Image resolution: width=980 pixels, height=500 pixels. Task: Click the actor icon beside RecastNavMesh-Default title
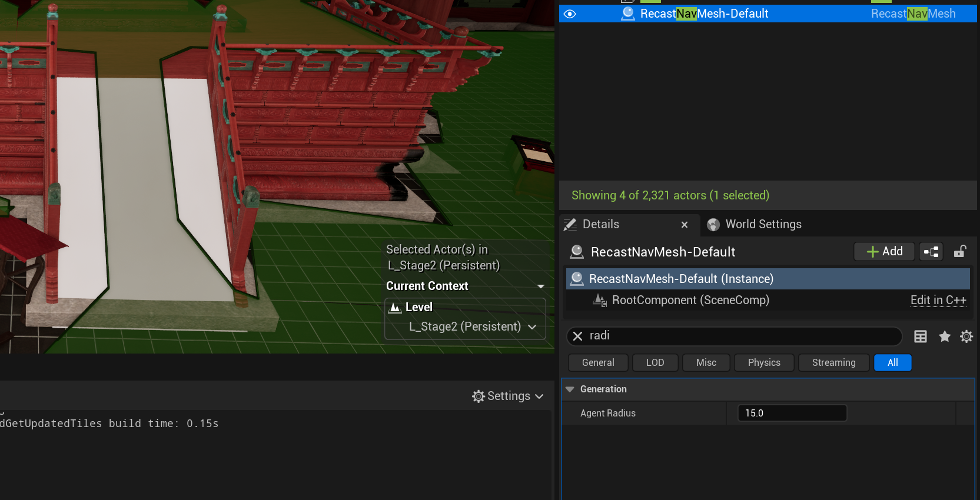577,252
